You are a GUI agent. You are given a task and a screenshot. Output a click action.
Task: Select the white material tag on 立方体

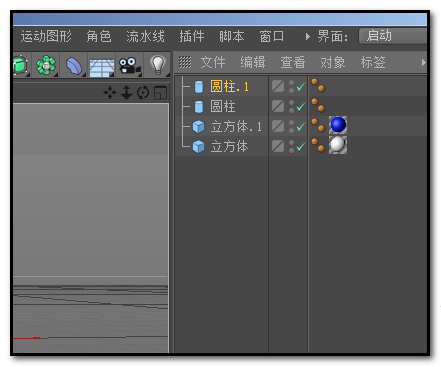coord(338,145)
